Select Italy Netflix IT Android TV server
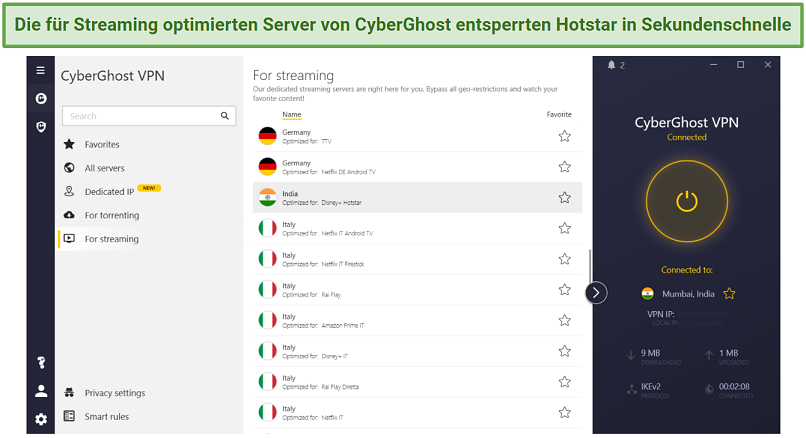 click(x=417, y=228)
